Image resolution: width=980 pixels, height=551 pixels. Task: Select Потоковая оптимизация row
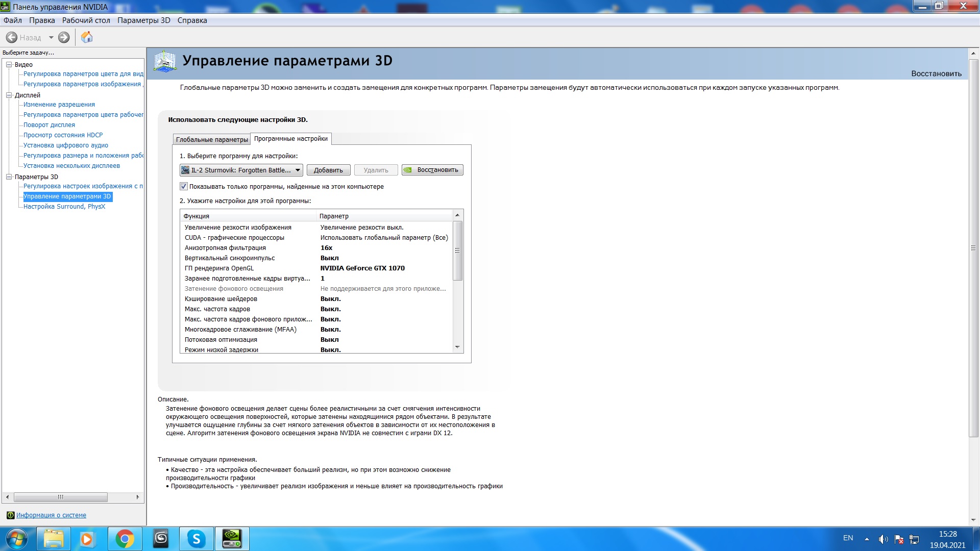[x=316, y=340]
